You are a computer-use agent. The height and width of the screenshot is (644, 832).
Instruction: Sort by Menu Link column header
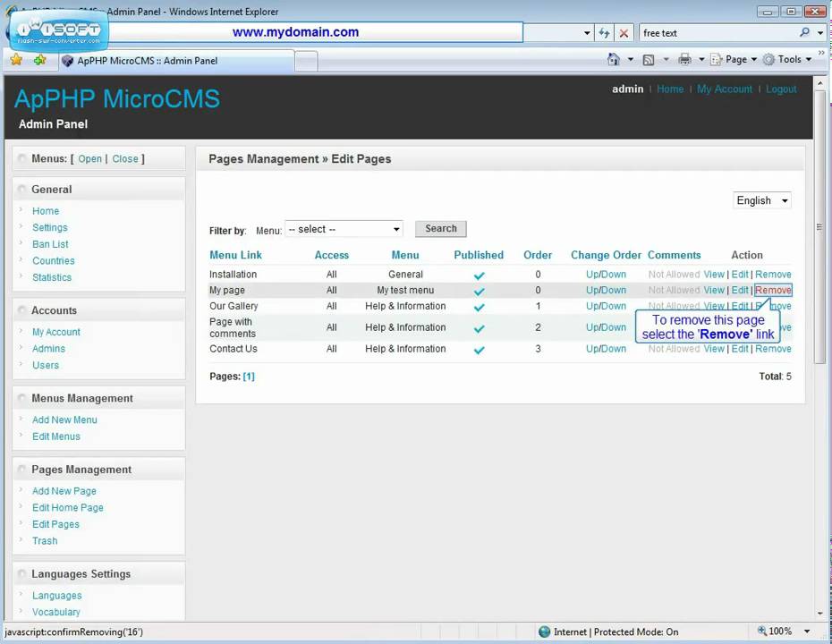click(x=235, y=255)
